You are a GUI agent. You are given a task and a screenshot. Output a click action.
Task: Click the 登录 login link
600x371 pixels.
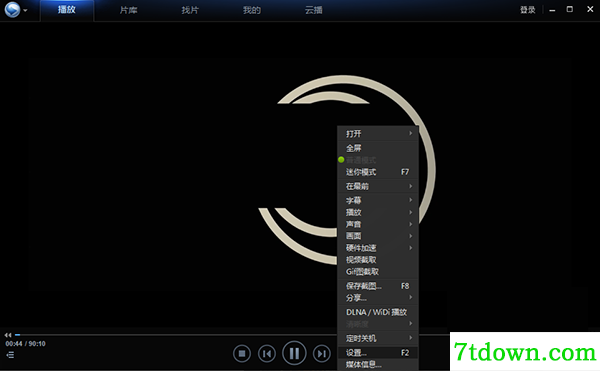[528, 10]
